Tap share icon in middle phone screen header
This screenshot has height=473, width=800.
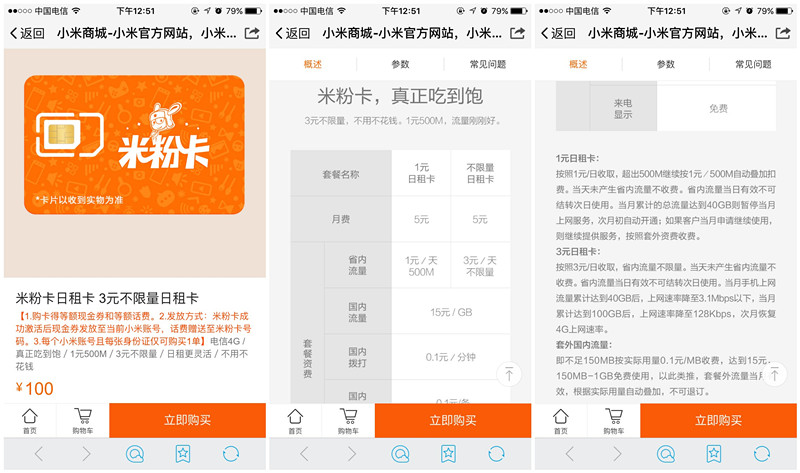(x=517, y=33)
